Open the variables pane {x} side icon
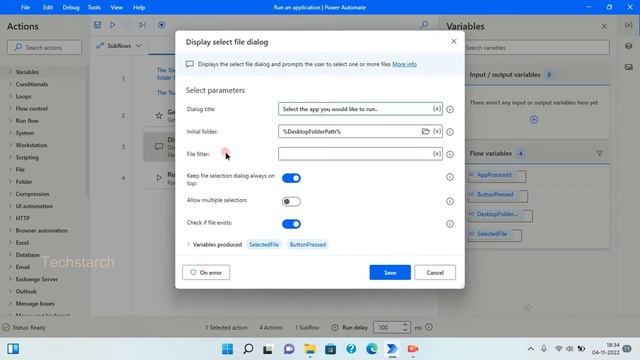640x360 pixels. (x=629, y=25)
